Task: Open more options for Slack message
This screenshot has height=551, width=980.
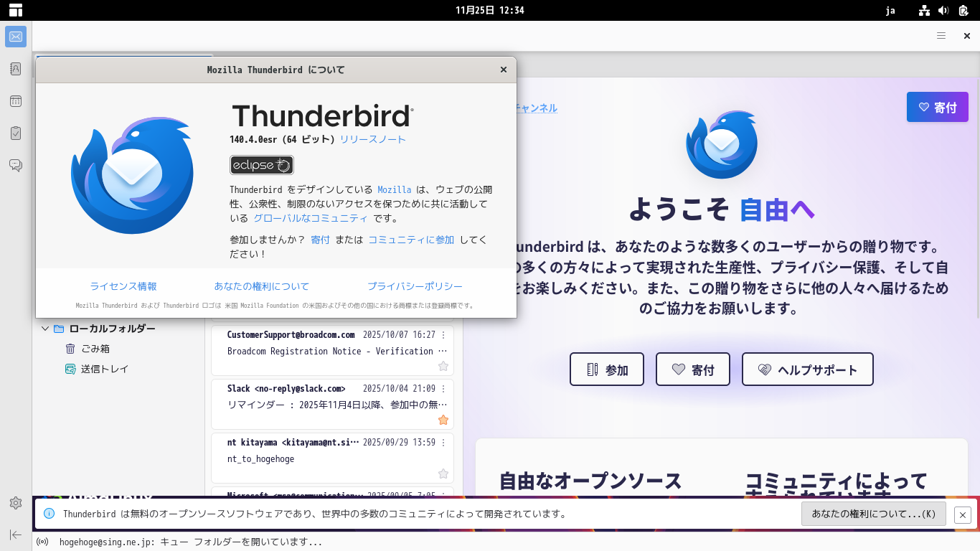Action: pyautogui.click(x=443, y=389)
